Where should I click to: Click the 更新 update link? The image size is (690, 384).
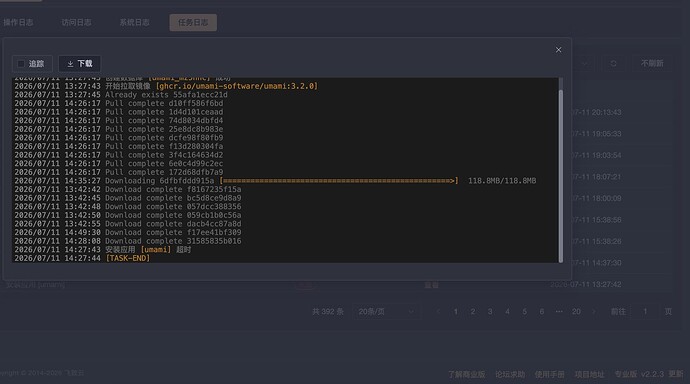coord(675,374)
